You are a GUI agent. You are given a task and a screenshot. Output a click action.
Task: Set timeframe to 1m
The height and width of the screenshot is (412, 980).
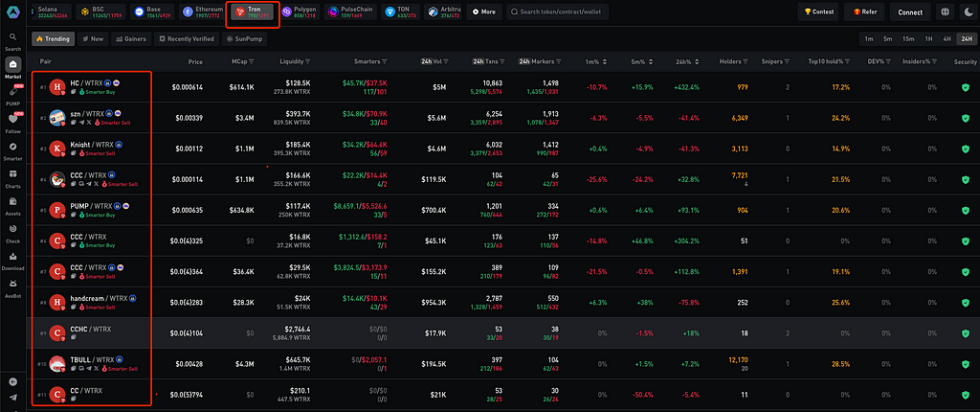[869, 39]
